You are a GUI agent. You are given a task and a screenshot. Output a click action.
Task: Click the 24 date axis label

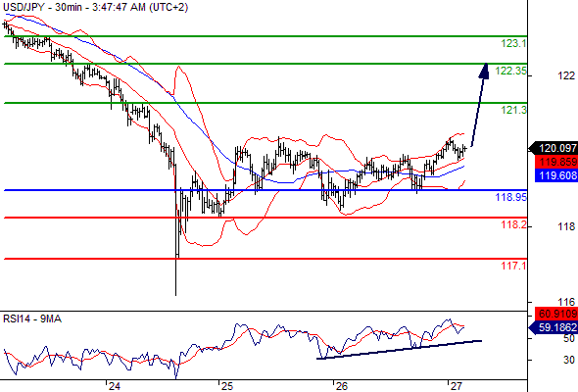[115, 386]
